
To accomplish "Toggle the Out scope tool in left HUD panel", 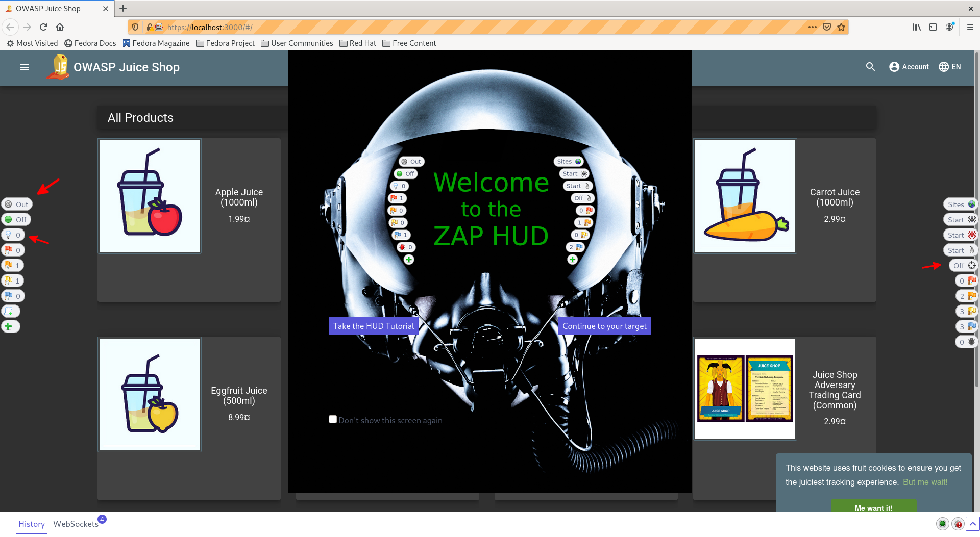I will pyautogui.click(x=16, y=204).
